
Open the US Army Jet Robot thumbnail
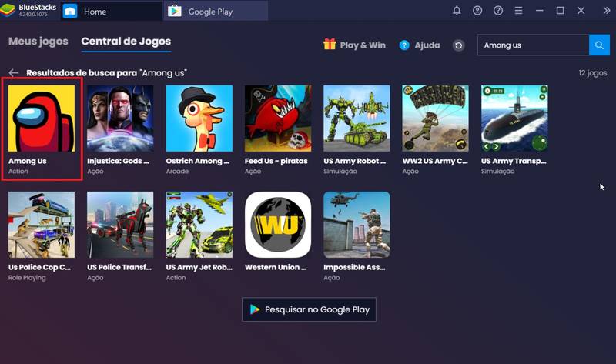click(x=199, y=225)
